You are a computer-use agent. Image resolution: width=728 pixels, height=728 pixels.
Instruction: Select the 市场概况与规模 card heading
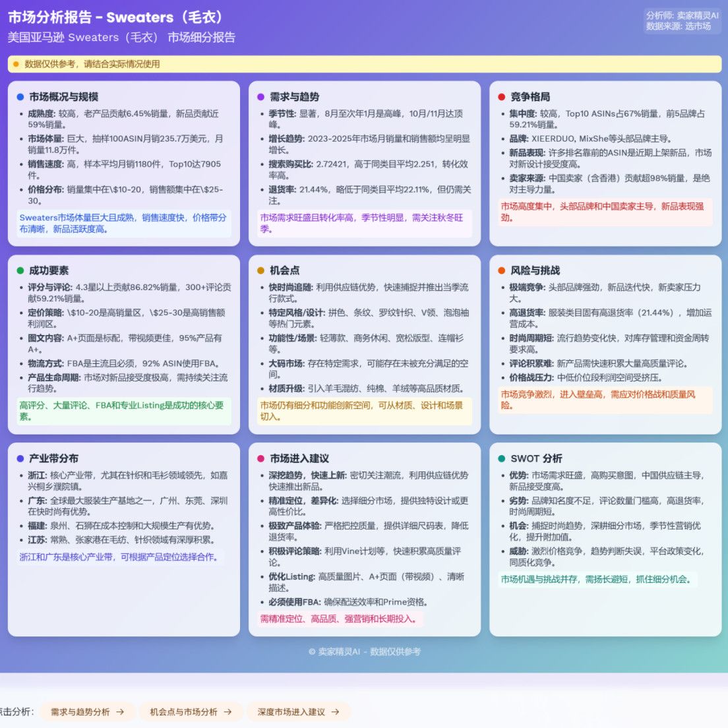tap(63, 97)
